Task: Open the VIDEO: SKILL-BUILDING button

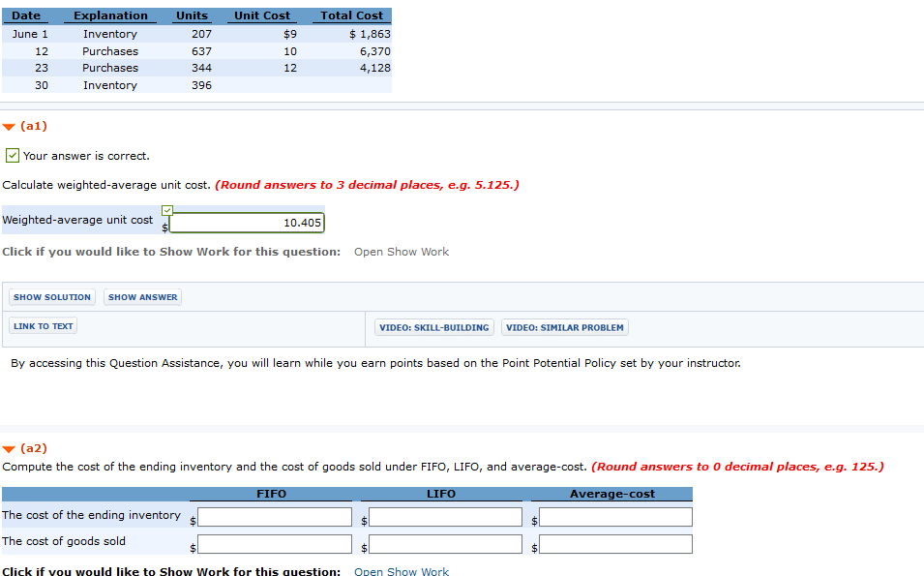Action: [x=434, y=327]
